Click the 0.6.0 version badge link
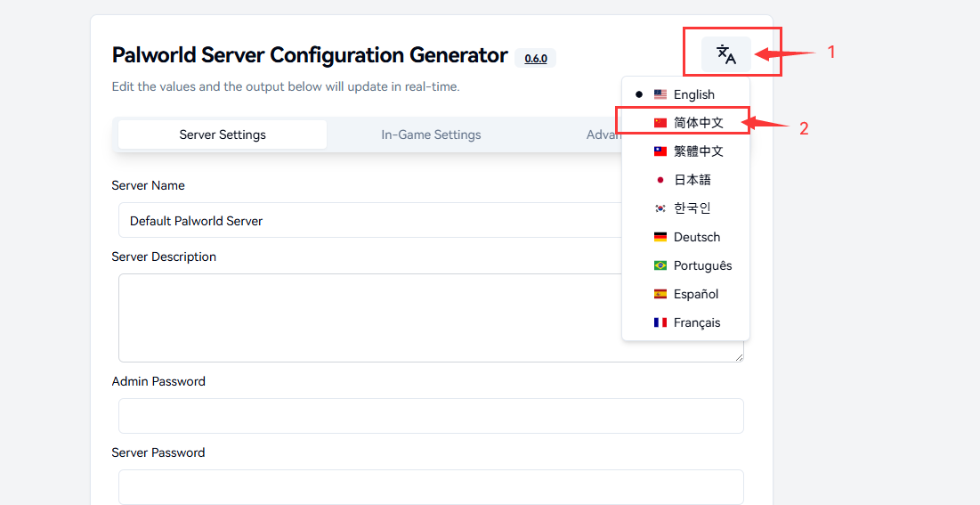Viewport: 980px width, 505px height. [x=535, y=59]
